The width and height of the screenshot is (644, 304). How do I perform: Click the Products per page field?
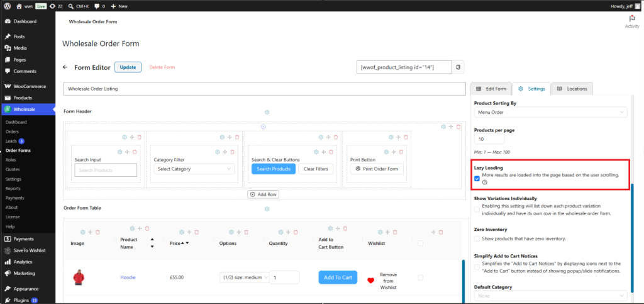pos(489,139)
